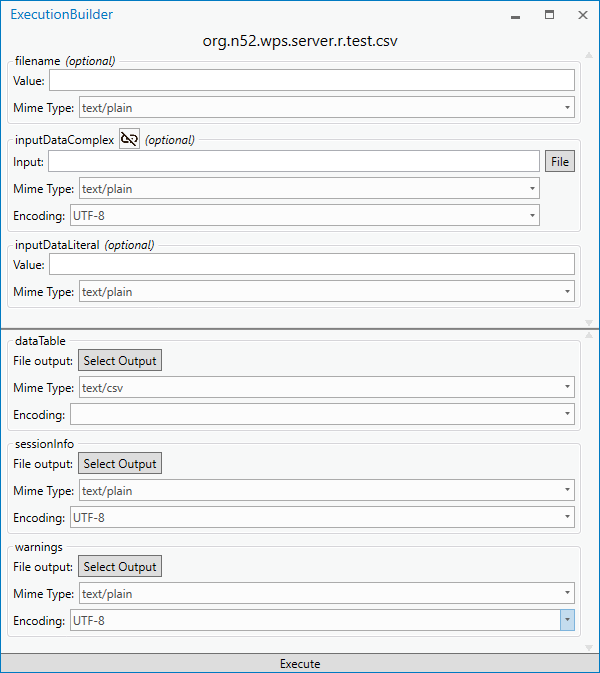
Task: Click the outputs panel scroll down arrow
Action: [x=589, y=648]
